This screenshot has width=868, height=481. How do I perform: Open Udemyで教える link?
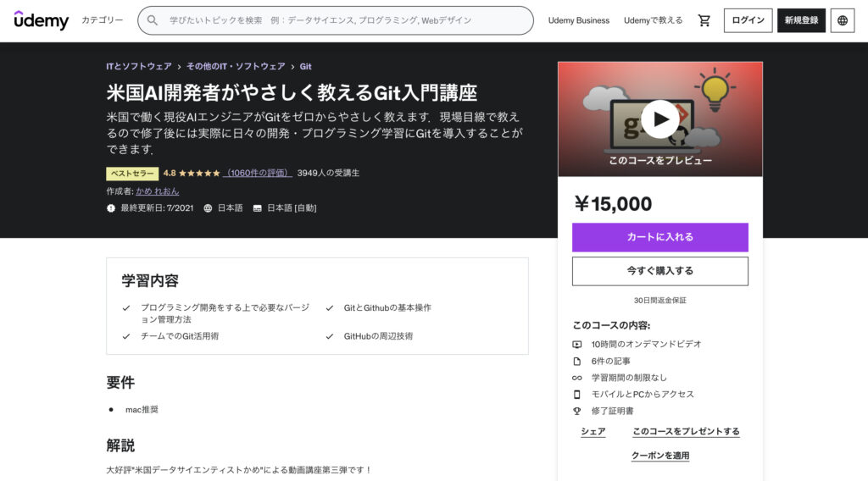(x=654, y=20)
